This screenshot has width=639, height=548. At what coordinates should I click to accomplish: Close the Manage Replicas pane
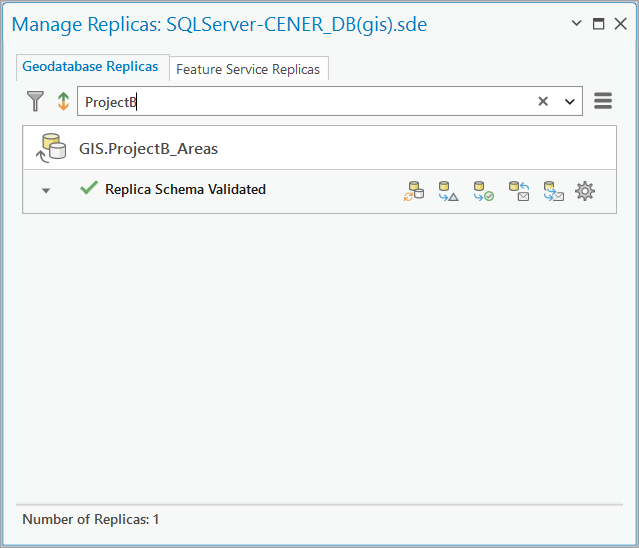tap(620, 24)
